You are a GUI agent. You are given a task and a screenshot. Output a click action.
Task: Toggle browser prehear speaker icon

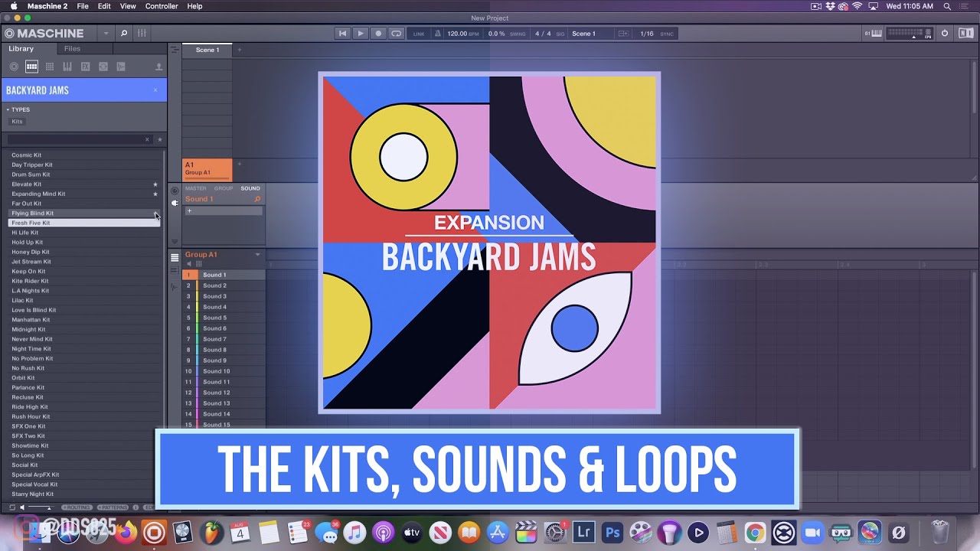point(22,507)
